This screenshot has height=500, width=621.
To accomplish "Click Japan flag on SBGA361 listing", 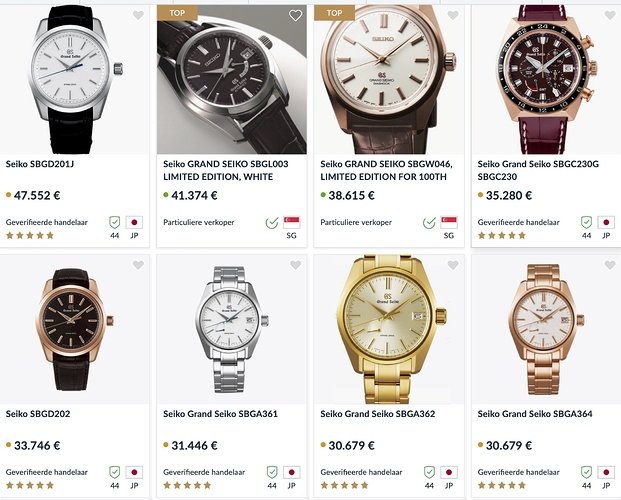I will pos(291,472).
